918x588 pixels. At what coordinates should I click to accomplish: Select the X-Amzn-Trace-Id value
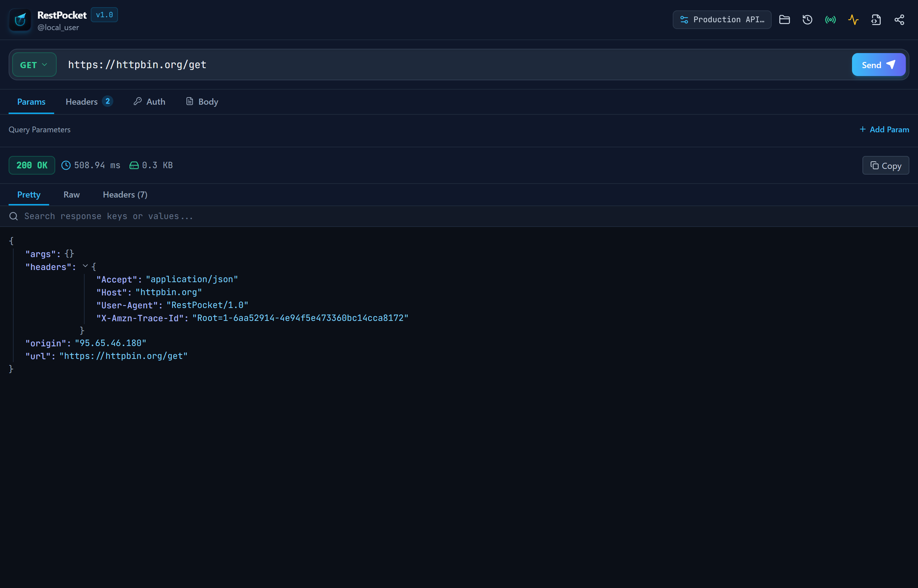[300, 318]
